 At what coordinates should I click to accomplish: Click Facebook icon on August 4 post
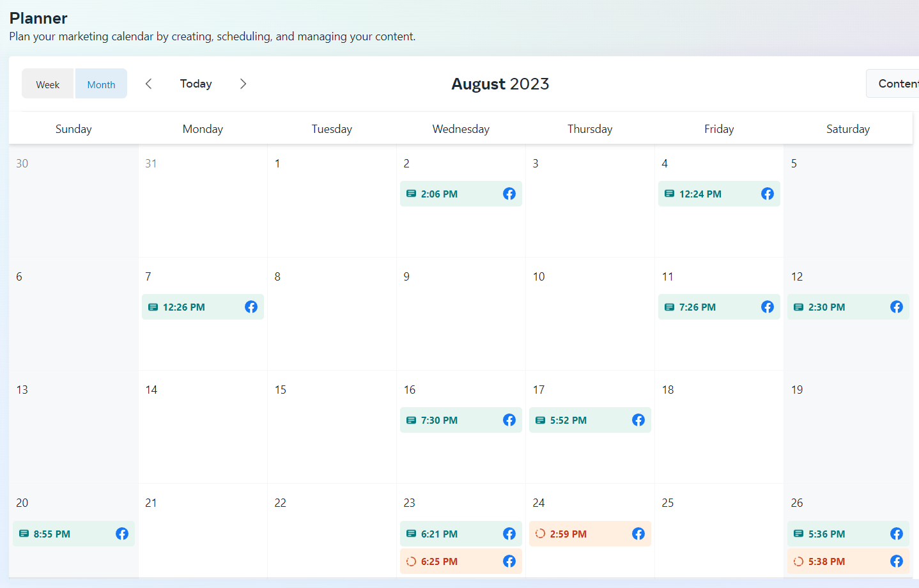coord(768,194)
